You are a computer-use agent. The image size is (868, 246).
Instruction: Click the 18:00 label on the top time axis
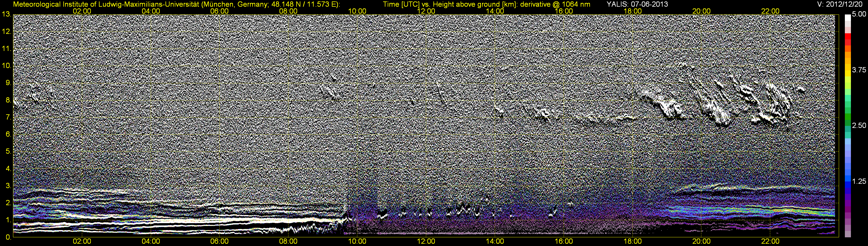(x=632, y=11)
